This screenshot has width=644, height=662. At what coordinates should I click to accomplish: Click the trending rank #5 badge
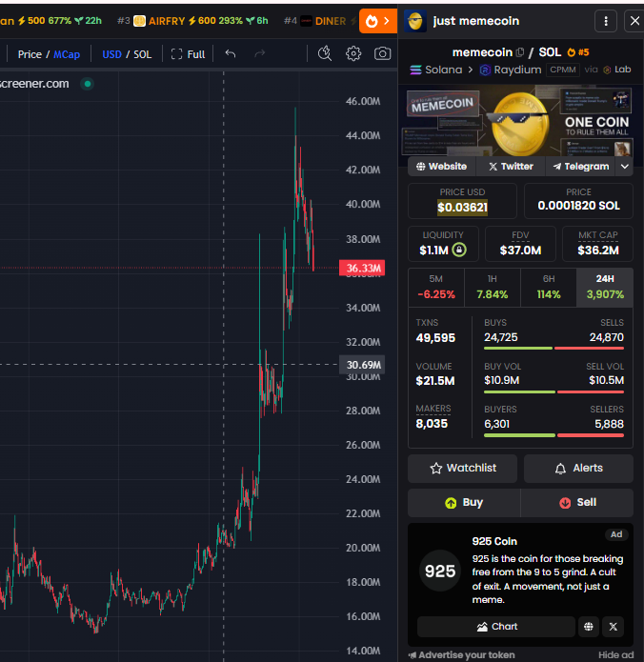pyautogui.click(x=578, y=52)
